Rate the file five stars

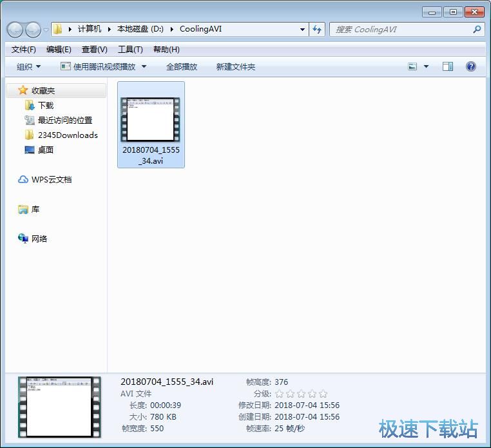tap(323, 393)
